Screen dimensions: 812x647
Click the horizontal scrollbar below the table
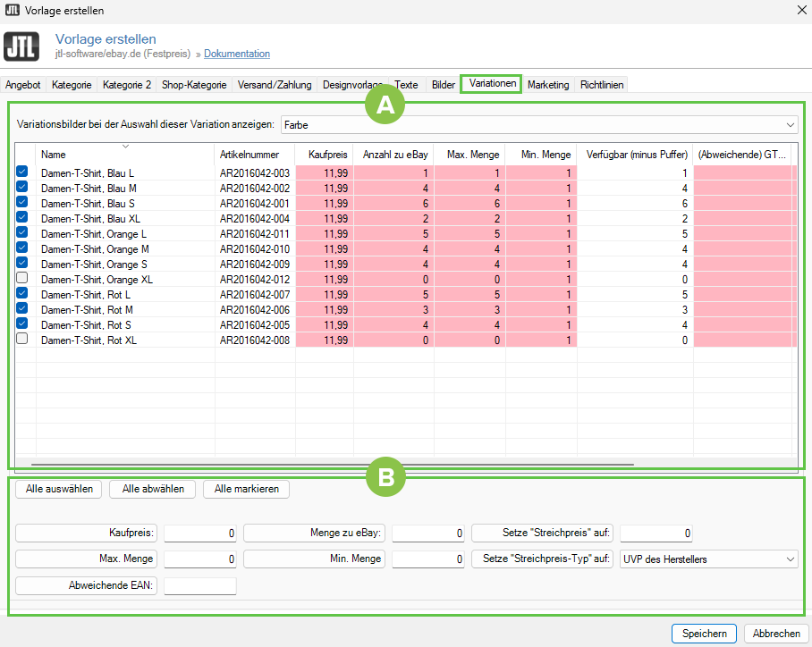[x=331, y=465]
